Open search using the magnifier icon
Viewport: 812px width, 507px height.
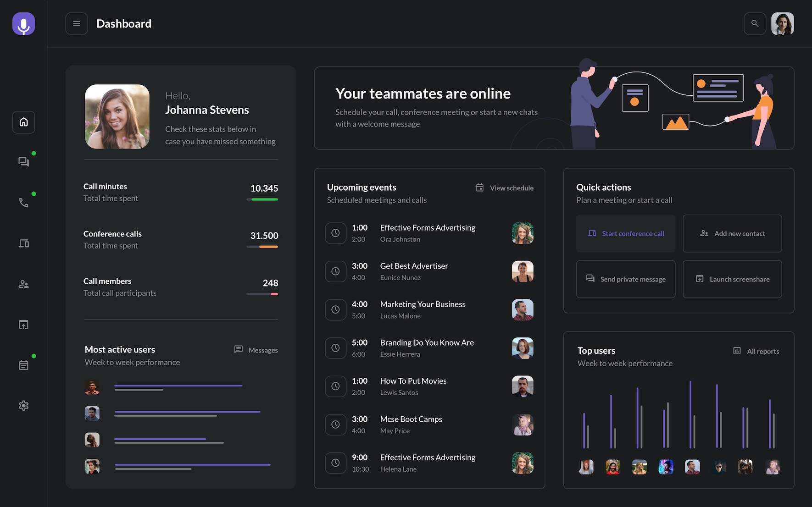(755, 23)
